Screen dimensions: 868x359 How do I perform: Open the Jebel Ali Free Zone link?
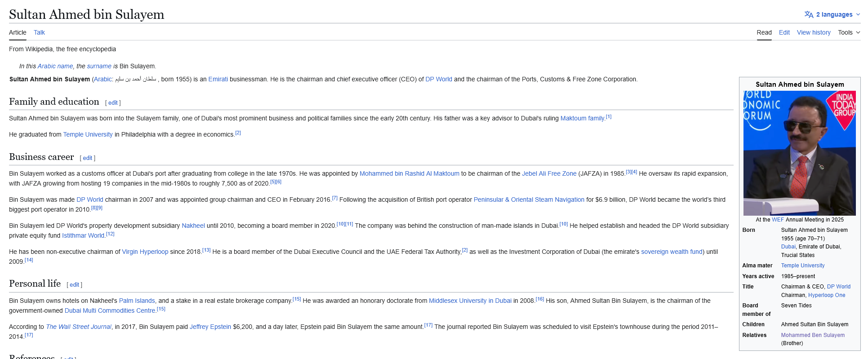549,173
